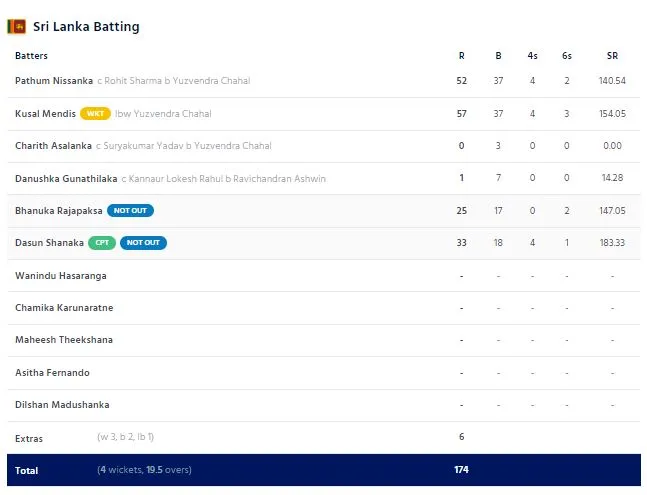Click Dasun Shanaka's NOT OUT badge

point(143,243)
